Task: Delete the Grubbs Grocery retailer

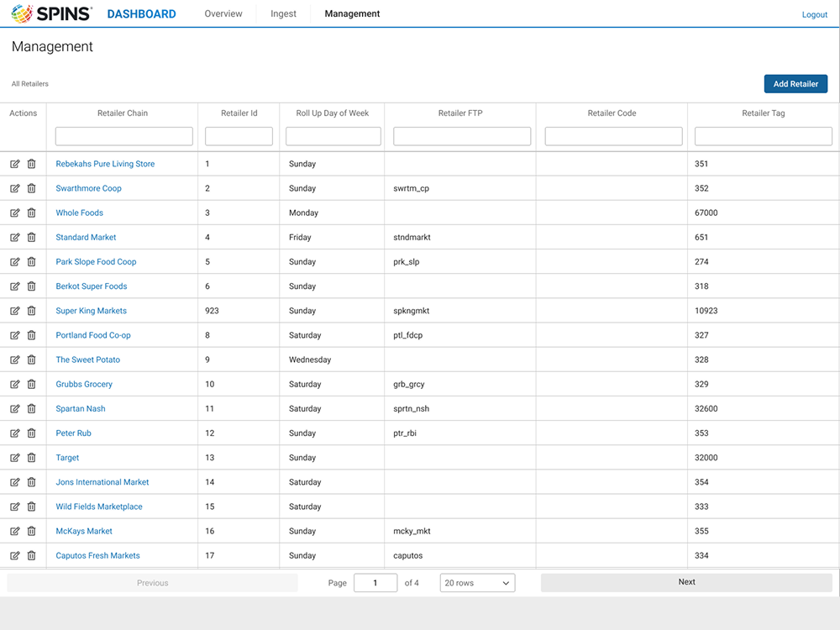Action: tap(32, 384)
